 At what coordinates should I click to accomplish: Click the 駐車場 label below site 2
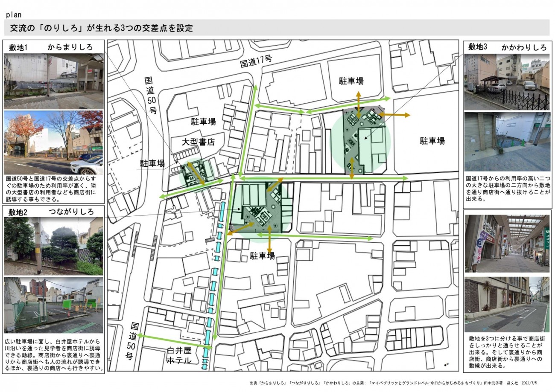click(x=262, y=256)
